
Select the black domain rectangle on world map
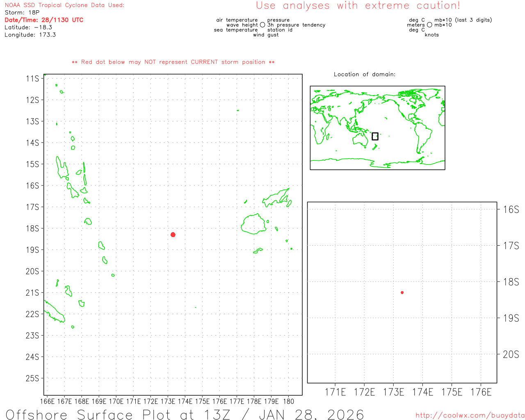[x=375, y=136]
